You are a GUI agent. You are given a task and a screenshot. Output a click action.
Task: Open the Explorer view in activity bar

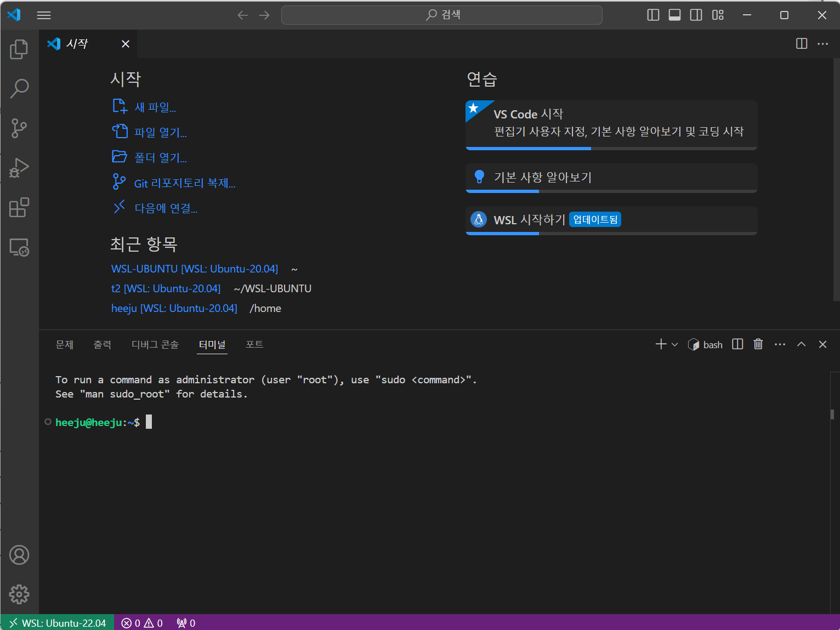(19, 49)
